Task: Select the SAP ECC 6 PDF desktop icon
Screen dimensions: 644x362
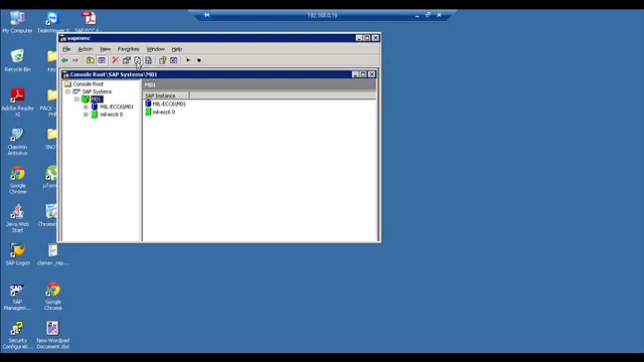Action: tap(89, 23)
